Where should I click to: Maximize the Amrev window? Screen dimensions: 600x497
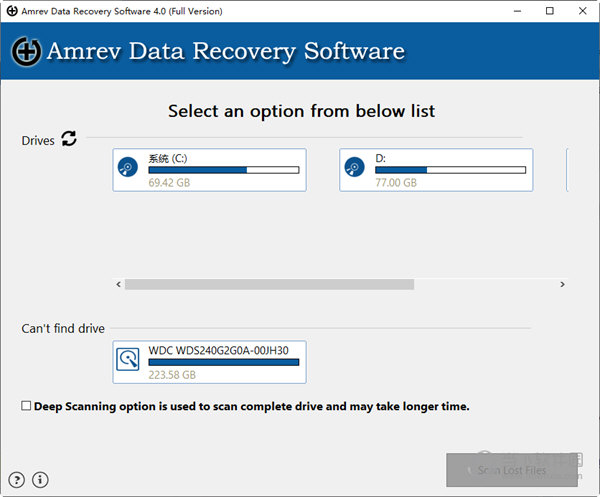[549, 11]
